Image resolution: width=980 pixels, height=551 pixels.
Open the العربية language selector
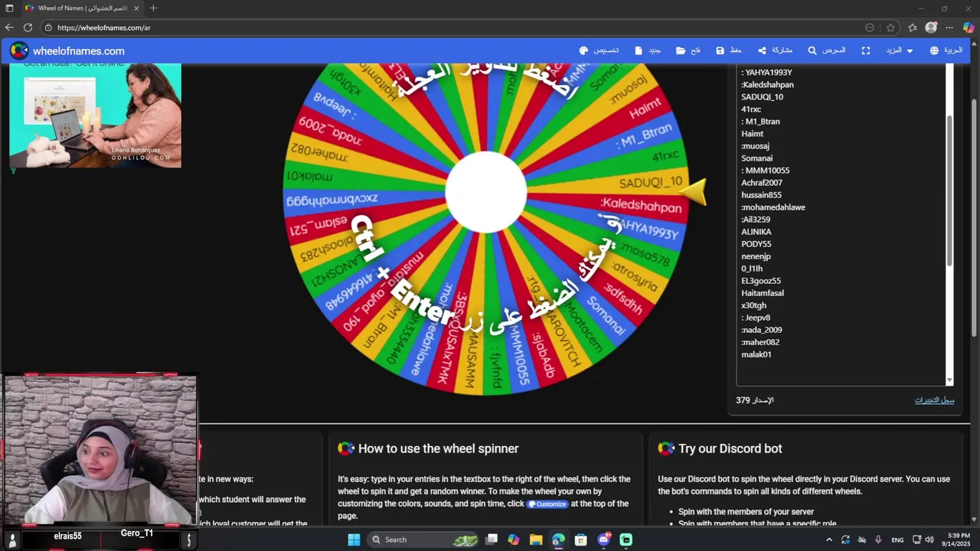(x=946, y=51)
